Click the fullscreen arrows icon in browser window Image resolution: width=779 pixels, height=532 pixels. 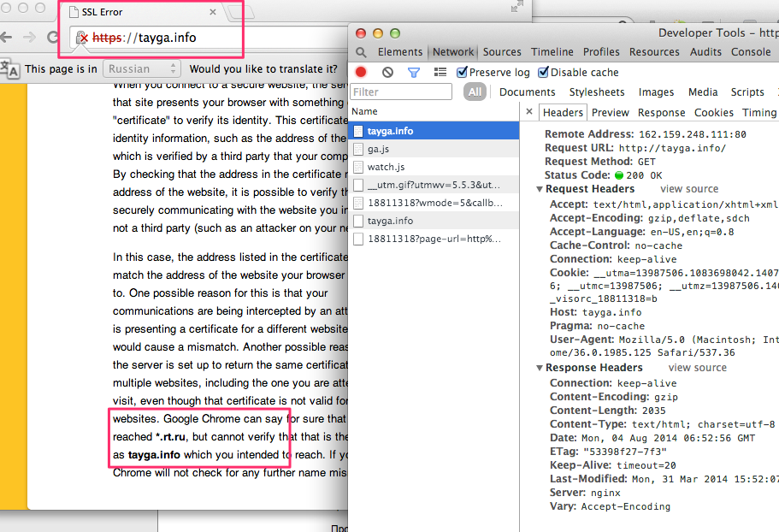(x=517, y=7)
